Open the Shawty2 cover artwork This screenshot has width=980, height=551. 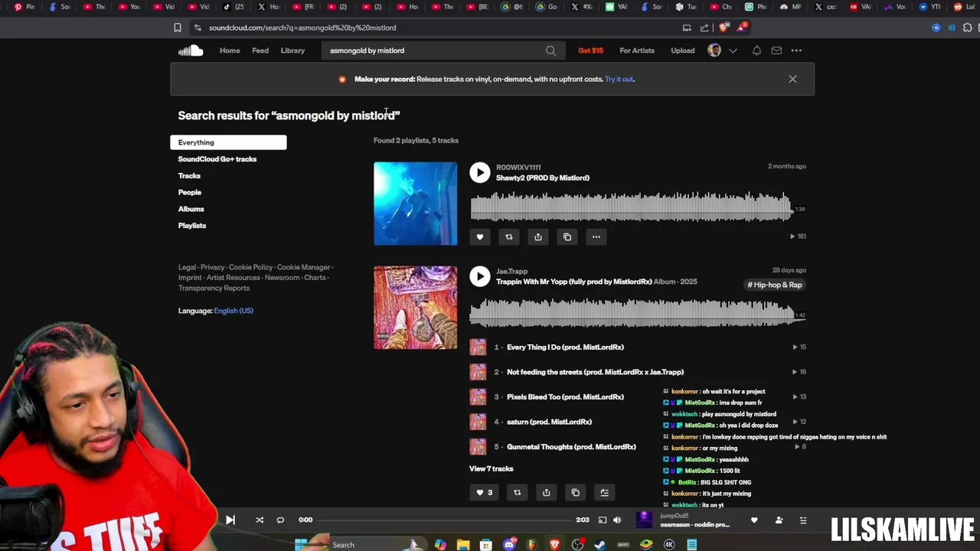415,204
